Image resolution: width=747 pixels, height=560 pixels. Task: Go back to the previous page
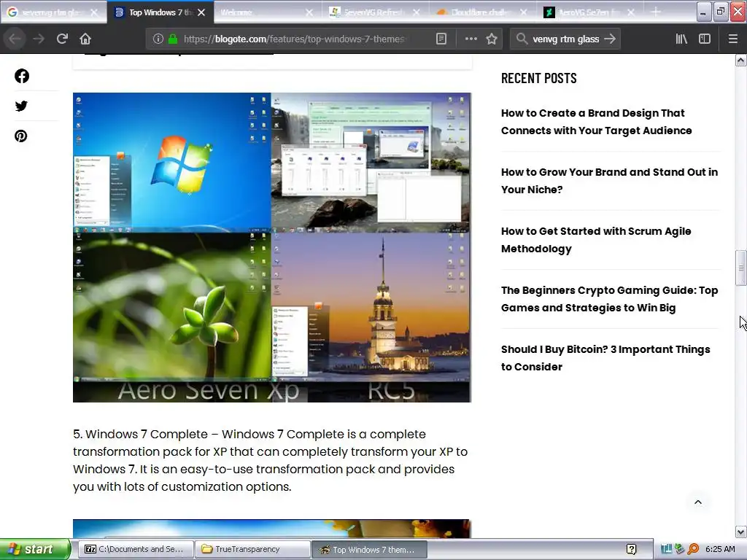tap(15, 39)
